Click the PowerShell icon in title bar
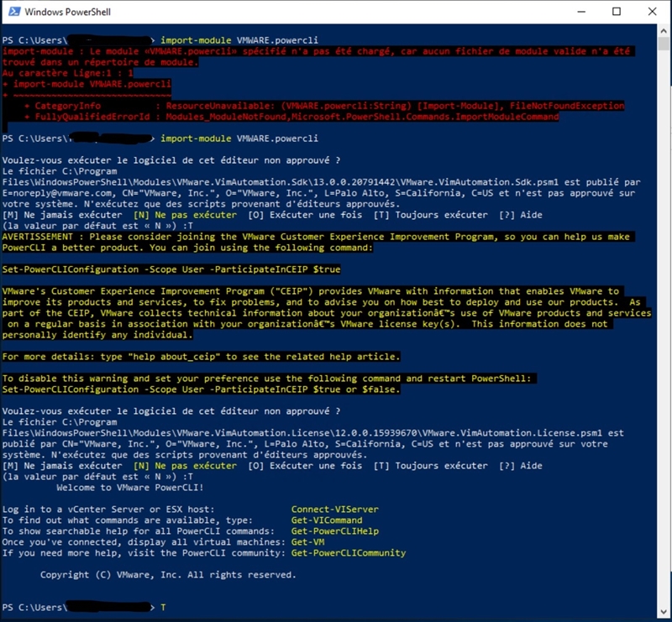The height and width of the screenshot is (622, 672). (14, 12)
